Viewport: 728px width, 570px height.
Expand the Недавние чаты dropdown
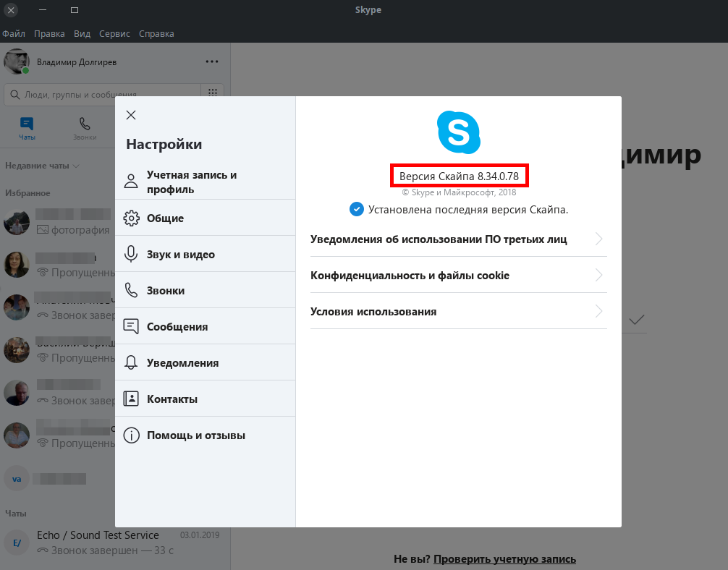[42, 166]
